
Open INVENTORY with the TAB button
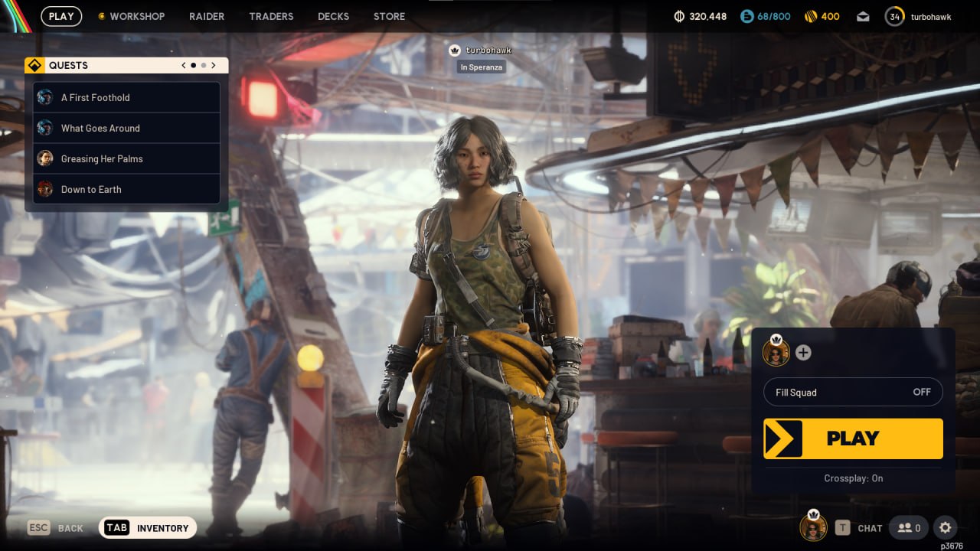point(148,528)
